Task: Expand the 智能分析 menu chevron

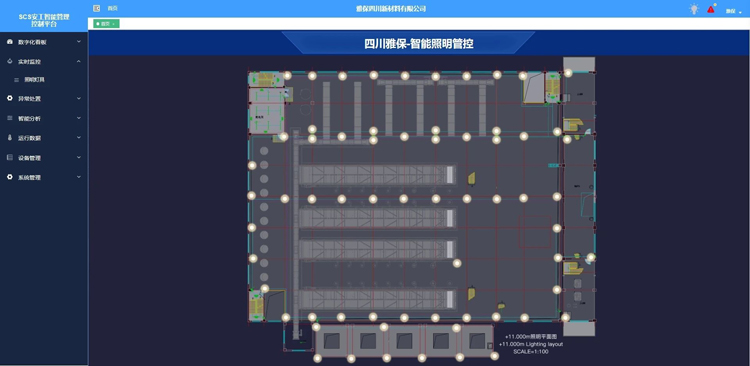Action: [79, 118]
